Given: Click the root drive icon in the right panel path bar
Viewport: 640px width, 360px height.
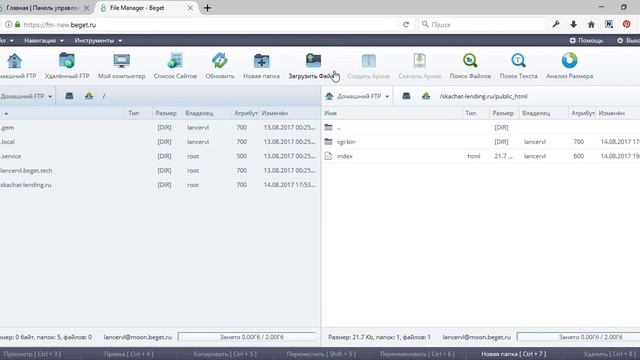Looking at the screenshot, I should click(406, 96).
